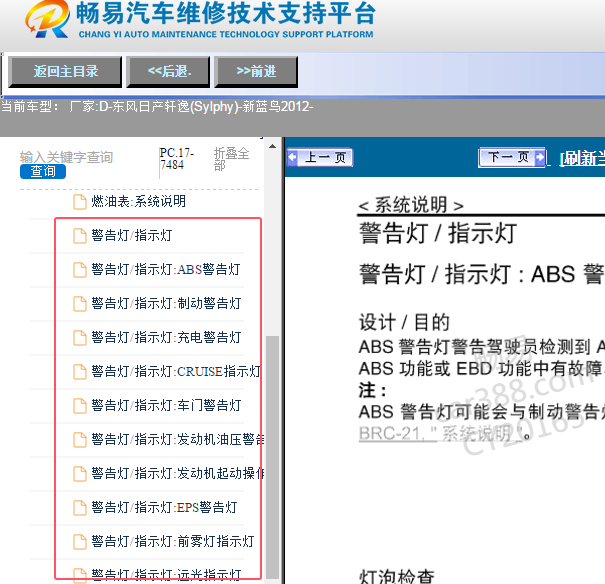Open 警告灯/指示灯 tree item
The width and height of the screenshot is (605, 584).
(x=132, y=235)
